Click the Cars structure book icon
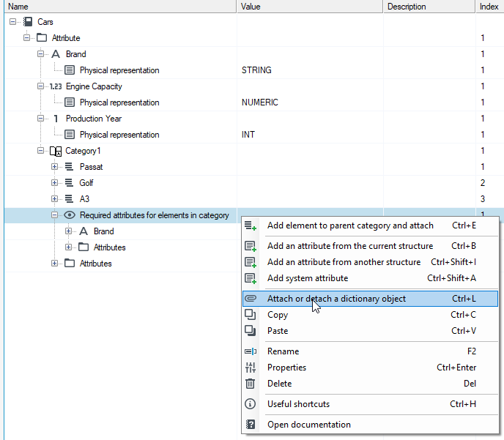 click(28, 22)
